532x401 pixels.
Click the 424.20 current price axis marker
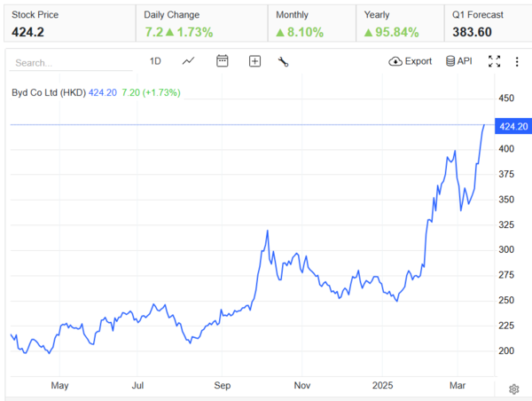513,126
